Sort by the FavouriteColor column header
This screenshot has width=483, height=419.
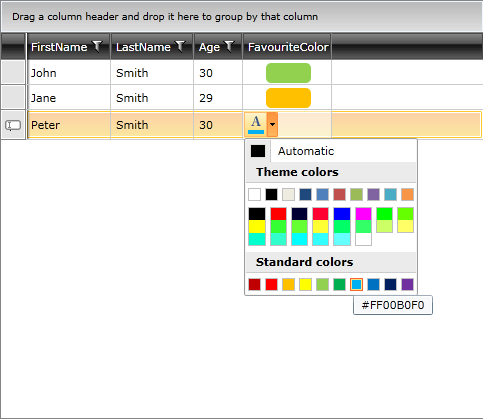point(288,47)
